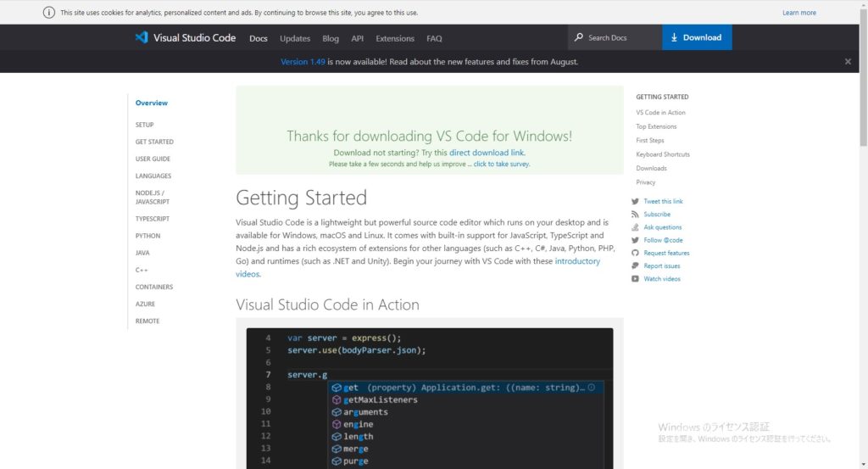Click the YouTube icon beside Watch videos
868x469 pixels.
click(x=635, y=279)
